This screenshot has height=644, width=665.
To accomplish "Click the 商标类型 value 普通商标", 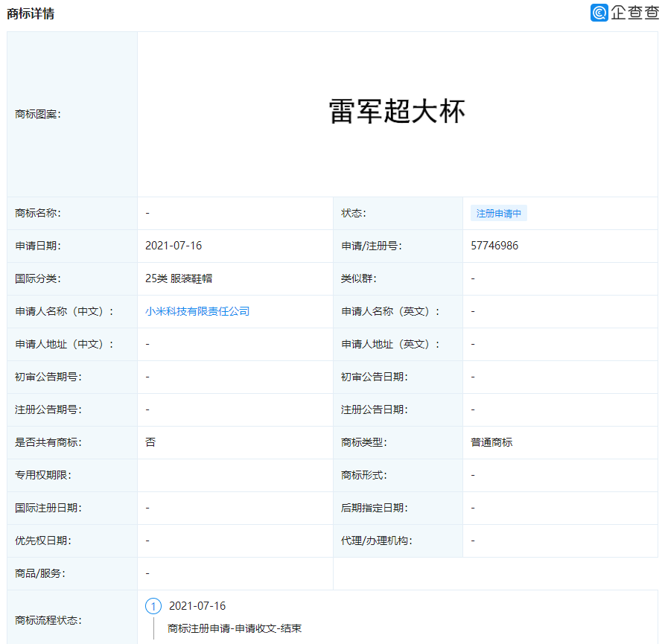I will click(x=490, y=442).
